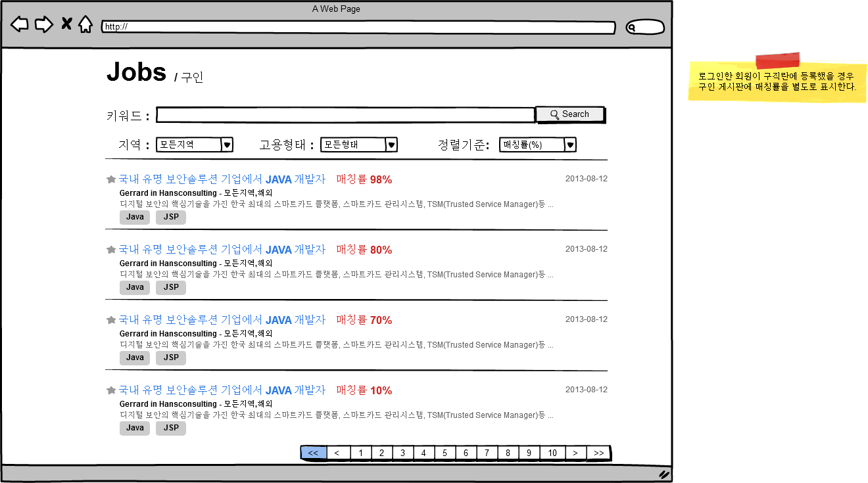The width and height of the screenshot is (868, 483).
Task: Star the job with 98% match
Action: [111, 179]
